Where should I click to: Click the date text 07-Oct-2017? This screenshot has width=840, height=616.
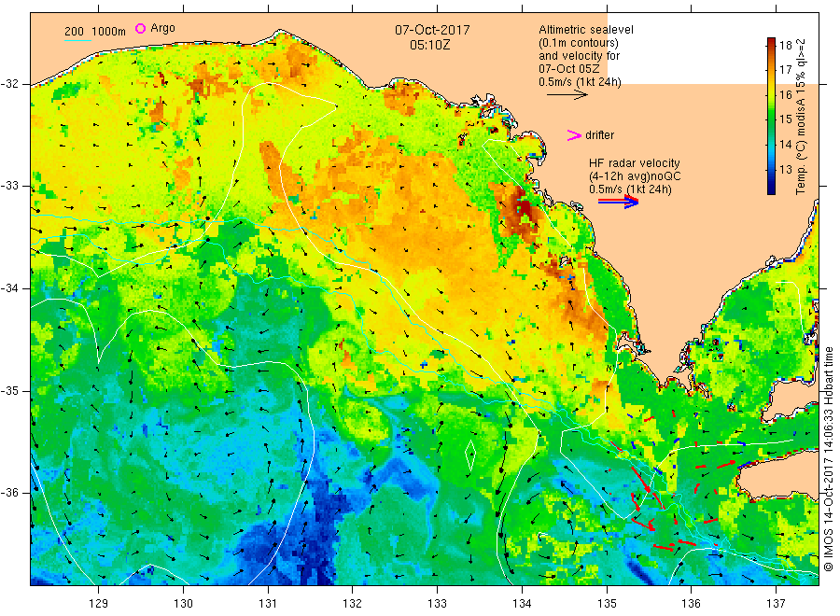(432, 30)
